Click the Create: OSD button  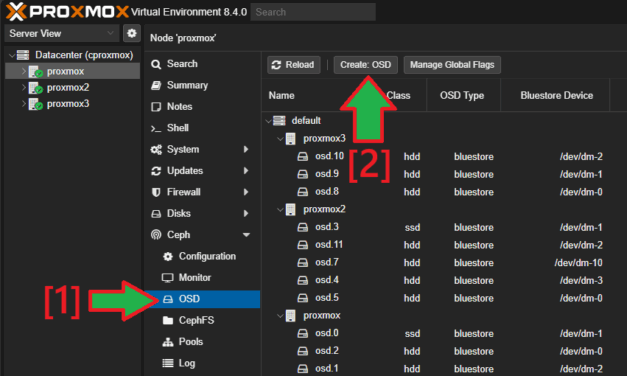365,65
